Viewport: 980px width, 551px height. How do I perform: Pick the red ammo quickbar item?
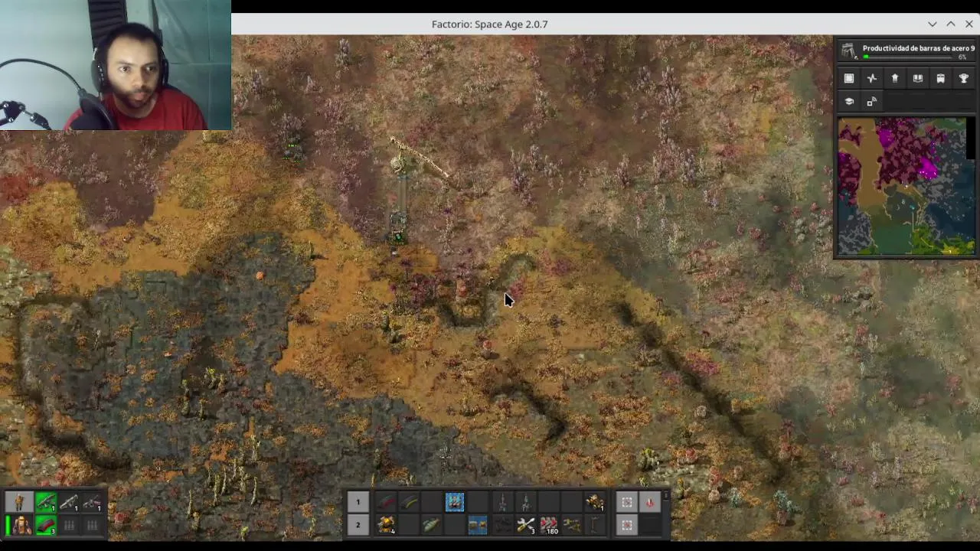click(386, 502)
